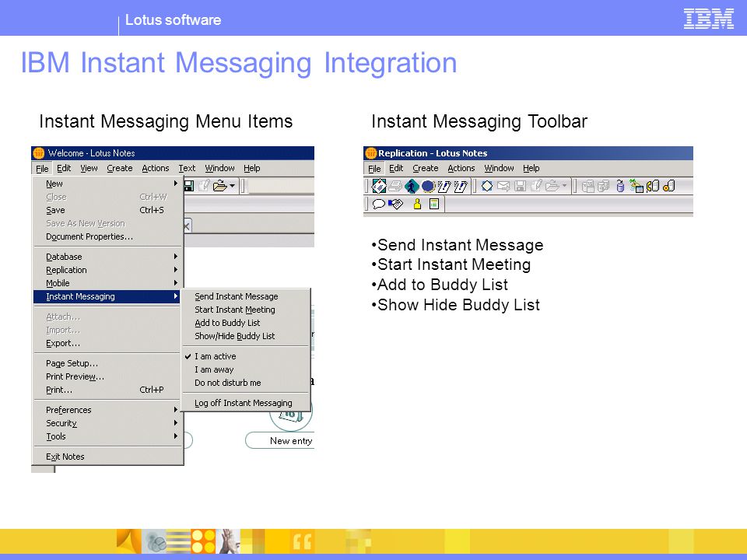The image size is (747, 560).
Task: Open the Help menu in Replication window
Action: [531, 168]
